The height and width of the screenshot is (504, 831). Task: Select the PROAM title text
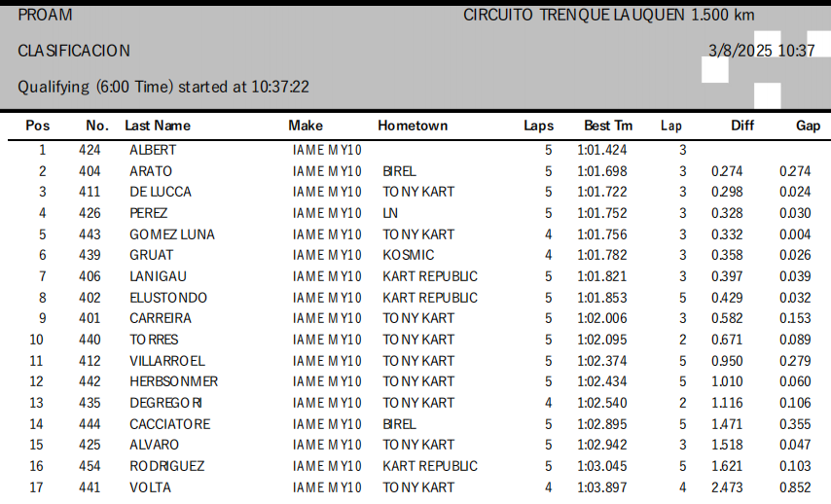coord(45,16)
